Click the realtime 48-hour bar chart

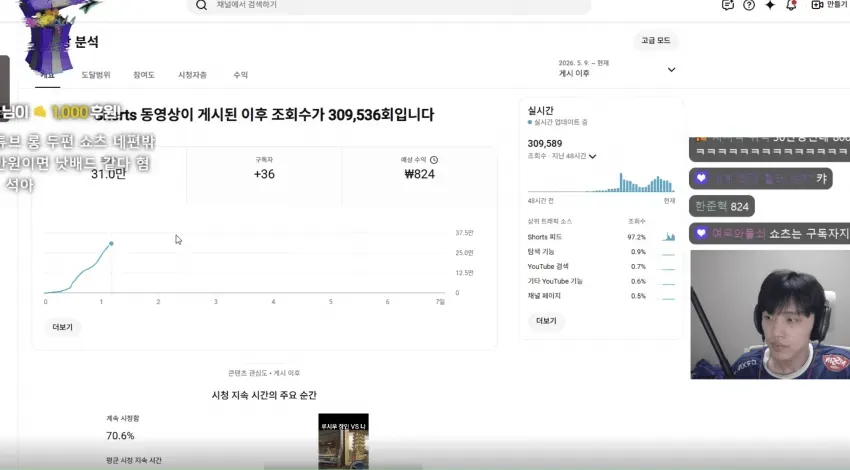click(601, 183)
